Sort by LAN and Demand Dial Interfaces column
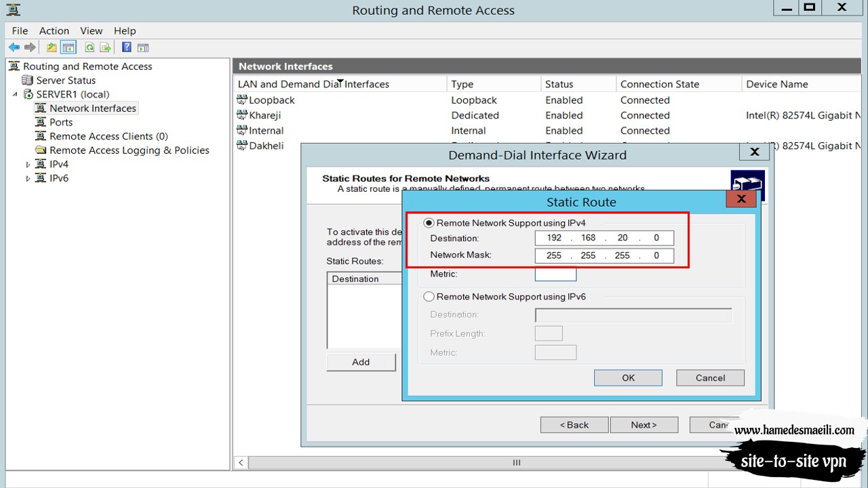This screenshot has height=488, width=868. (340, 84)
